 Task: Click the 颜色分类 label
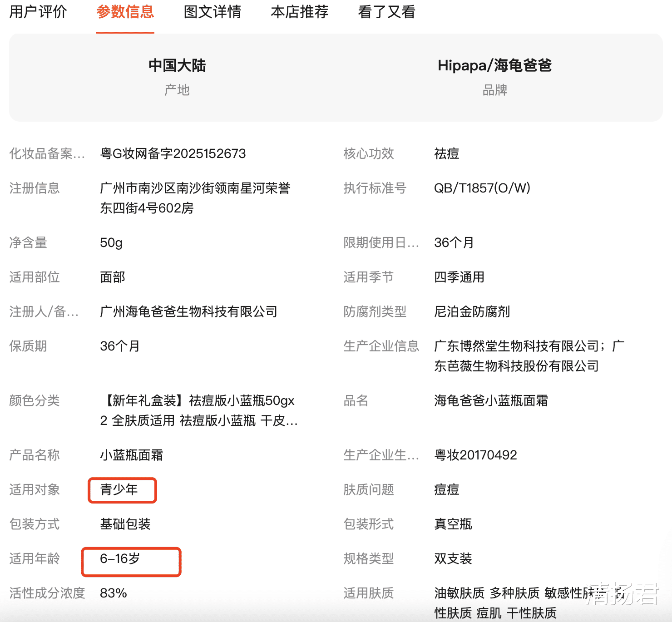(35, 400)
